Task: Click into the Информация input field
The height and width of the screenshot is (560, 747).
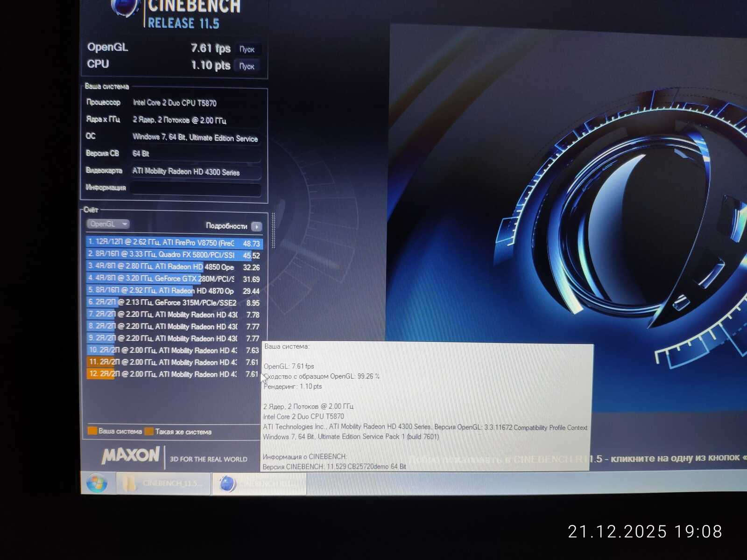Action: point(196,189)
